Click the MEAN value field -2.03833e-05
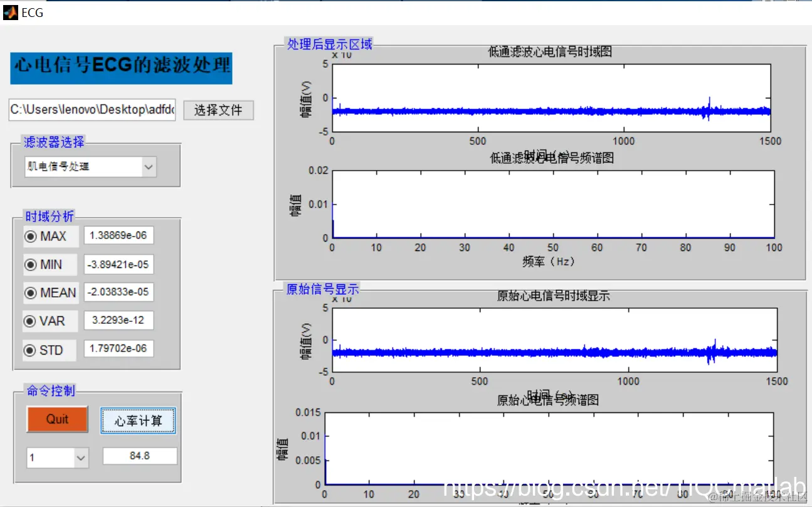This screenshot has height=507, width=812. click(119, 292)
